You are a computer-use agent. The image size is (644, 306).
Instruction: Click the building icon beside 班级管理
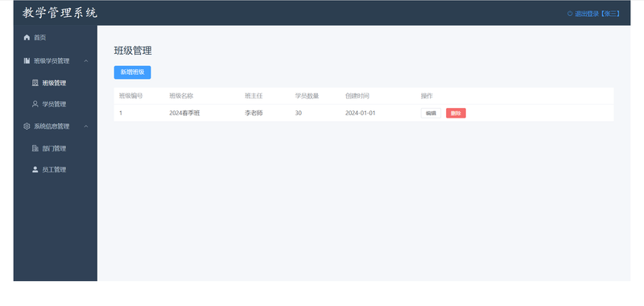coord(35,83)
